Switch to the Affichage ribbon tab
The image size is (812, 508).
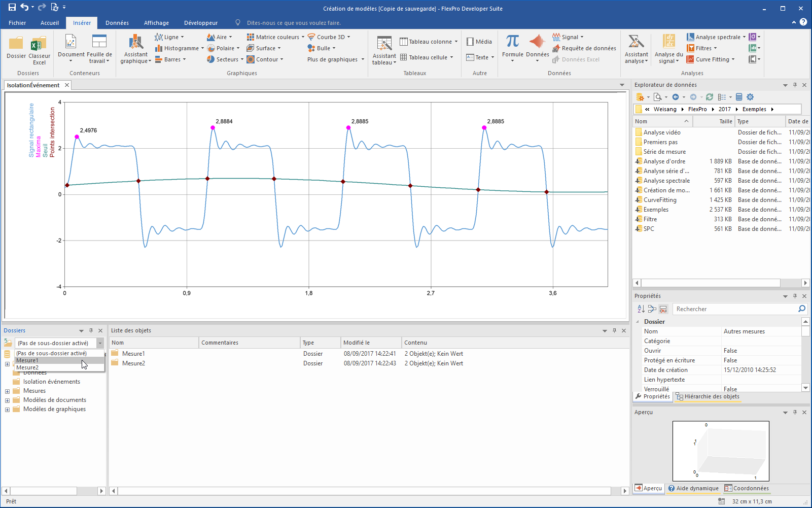pyautogui.click(x=156, y=23)
